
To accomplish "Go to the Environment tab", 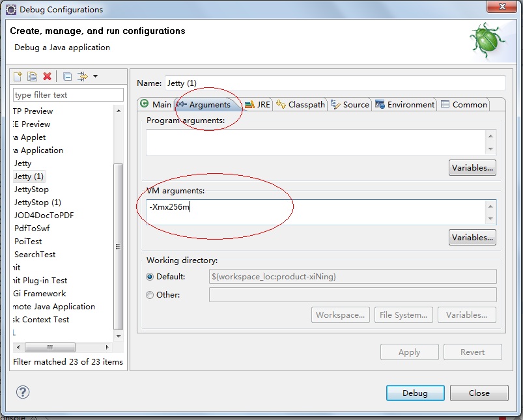I will (x=404, y=104).
